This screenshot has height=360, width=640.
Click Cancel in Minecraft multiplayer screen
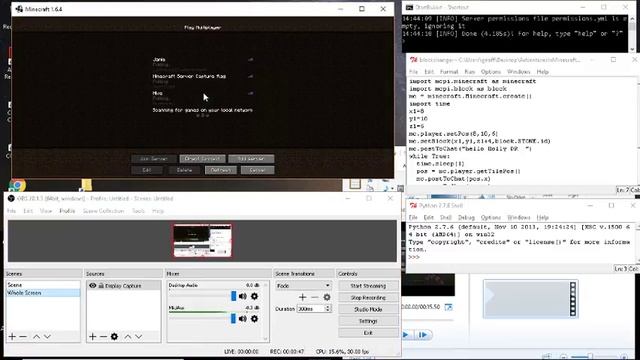pyautogui.click(x=258, y=170)
